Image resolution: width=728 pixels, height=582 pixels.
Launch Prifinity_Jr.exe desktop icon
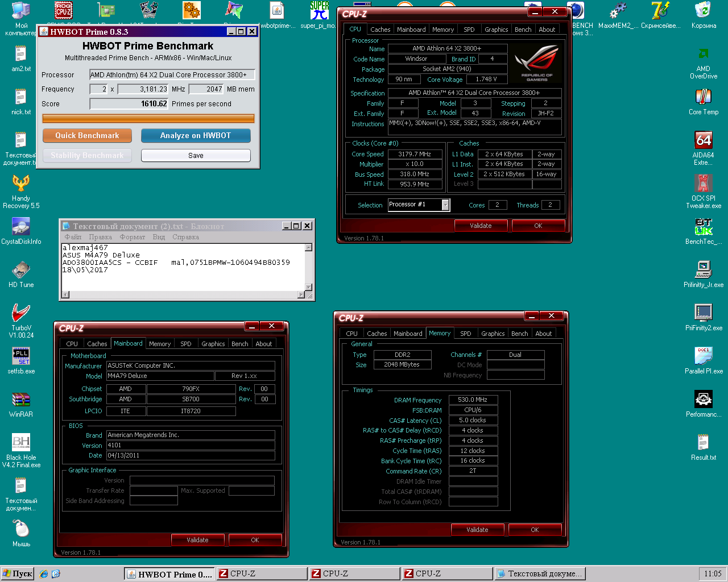click(x=704, y=275)
